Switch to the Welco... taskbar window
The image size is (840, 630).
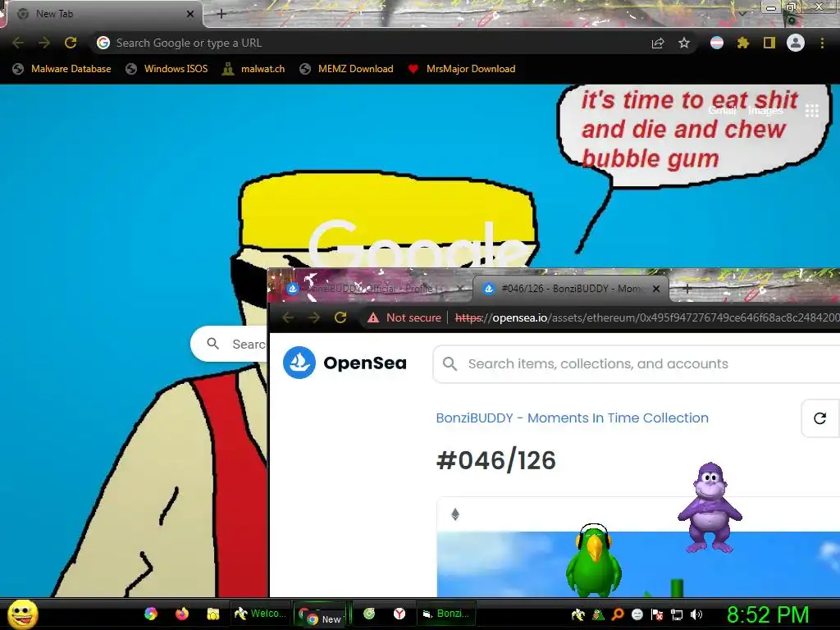(x=260, y=614)
